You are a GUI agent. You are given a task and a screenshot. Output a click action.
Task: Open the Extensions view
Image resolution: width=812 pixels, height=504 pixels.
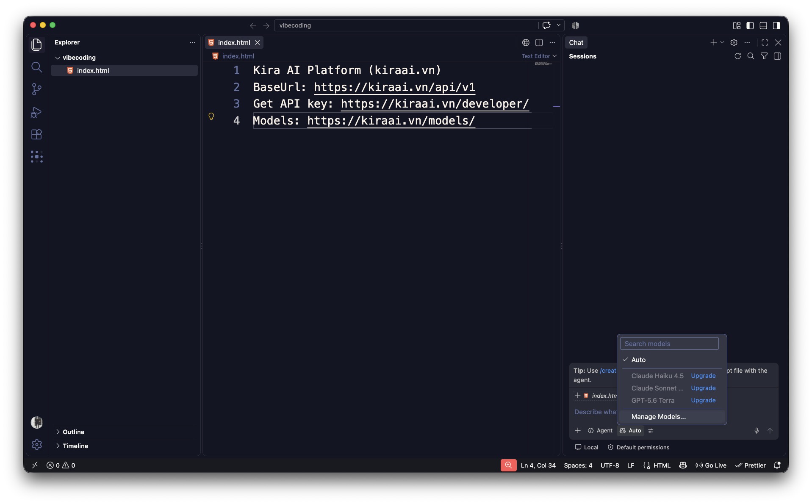(37, 134)
